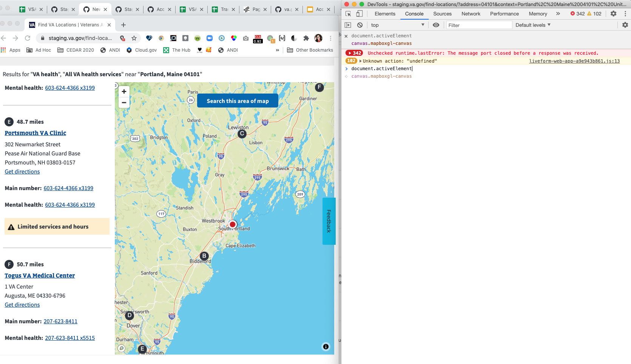The image size is (631, 364).
Task: Open the camera screenshot extension
Action: click(x=246, y=38)
